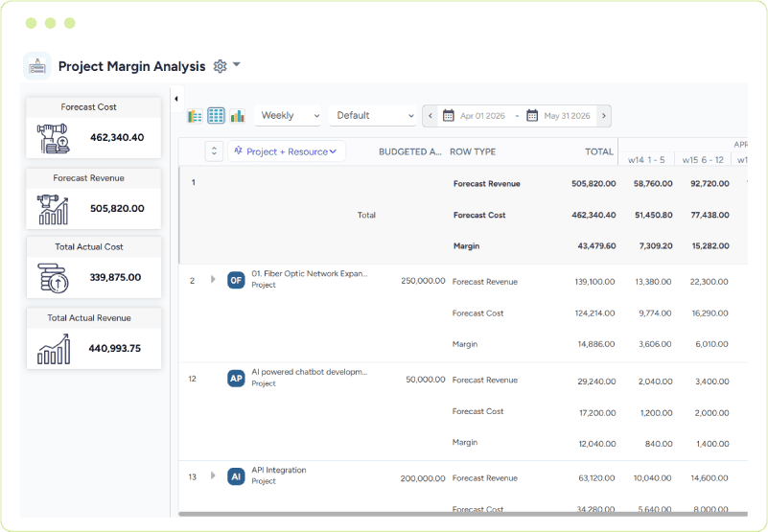The image size is (768, 532).
Task: Open the API Integration project name
Action: click(279, 471)
